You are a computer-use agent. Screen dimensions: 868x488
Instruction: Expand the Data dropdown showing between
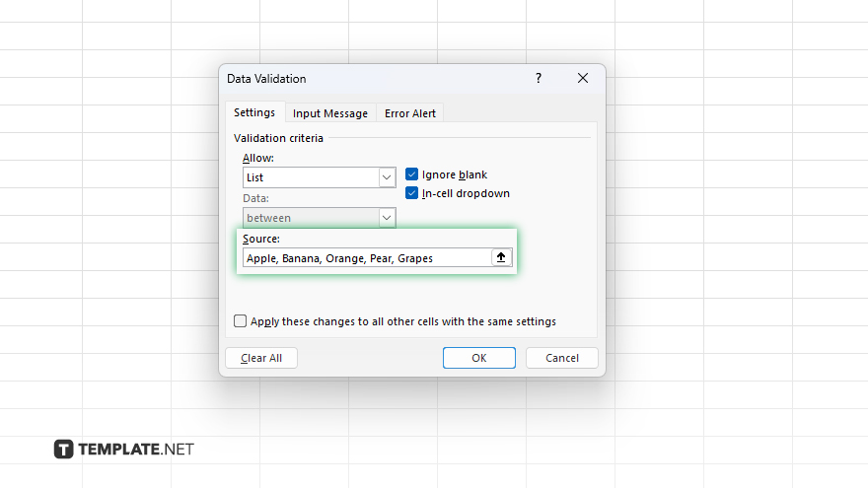387,218
